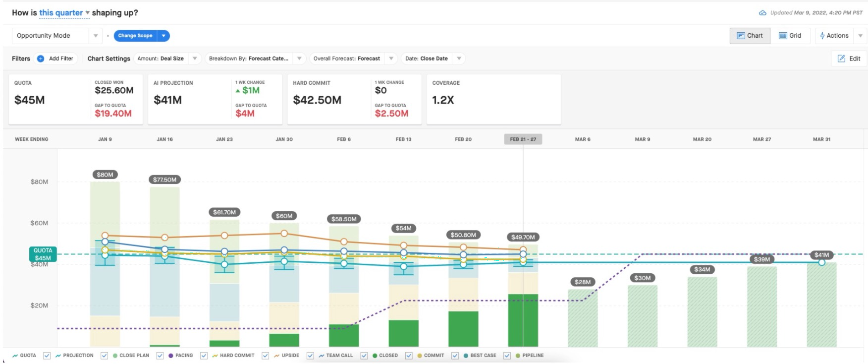Open the Date: Close Date dropdown

434,59
